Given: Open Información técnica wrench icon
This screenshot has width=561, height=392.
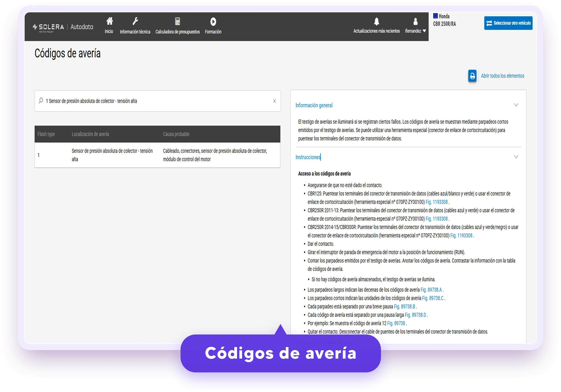Looking at the screenshot, I should [x=135, y=21].
